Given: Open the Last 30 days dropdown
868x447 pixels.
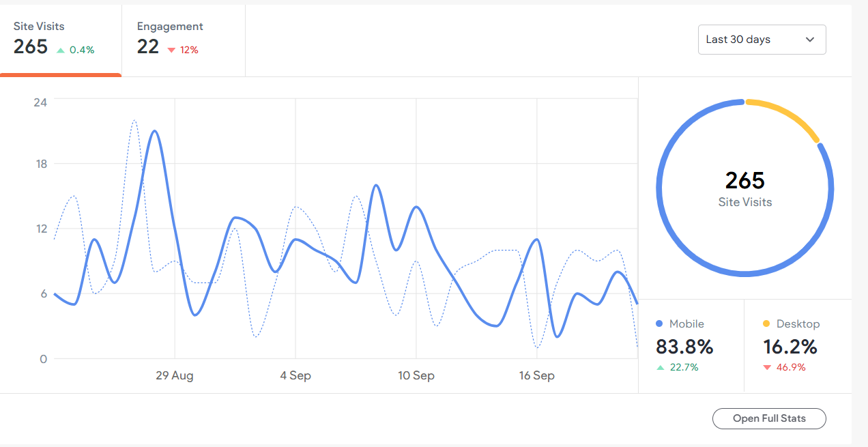Looking at the screenshot, I should click(x=761, y=40).
